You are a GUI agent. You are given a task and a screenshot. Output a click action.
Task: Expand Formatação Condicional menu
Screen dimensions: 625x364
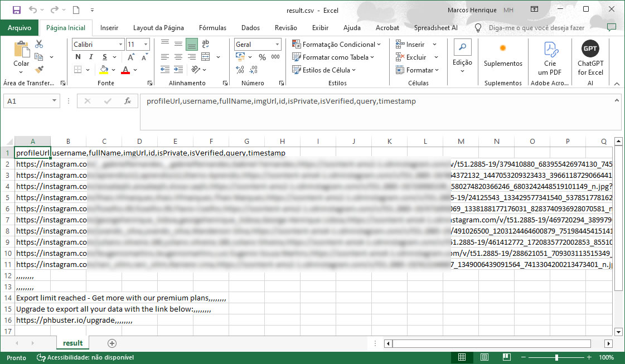(x=336, y=44)
